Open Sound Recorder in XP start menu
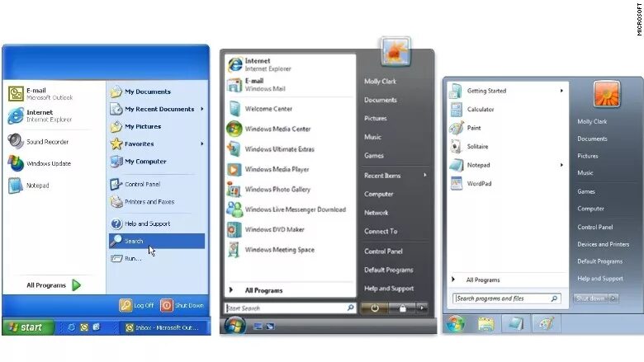This screenshot has width=644, height=362. tap(38, 142)
